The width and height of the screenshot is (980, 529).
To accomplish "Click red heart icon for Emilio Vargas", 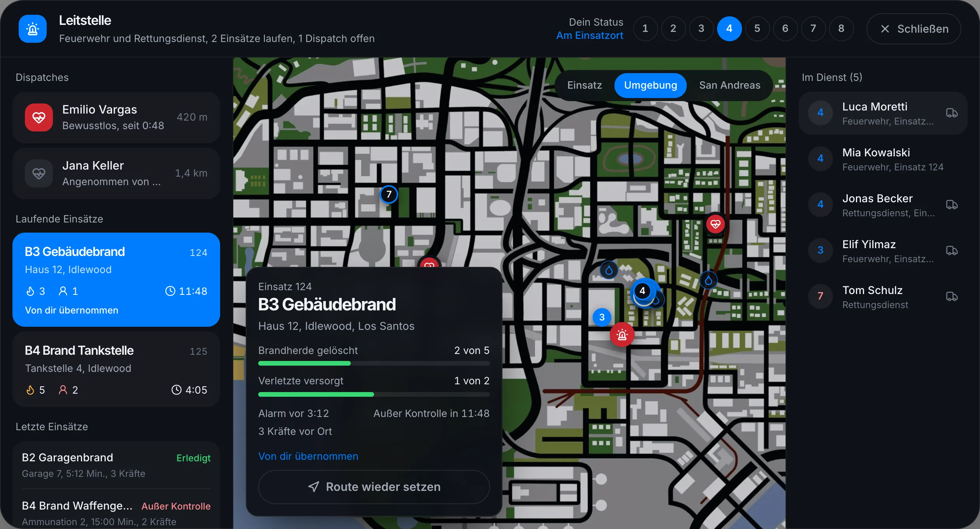I will [39, 117].
